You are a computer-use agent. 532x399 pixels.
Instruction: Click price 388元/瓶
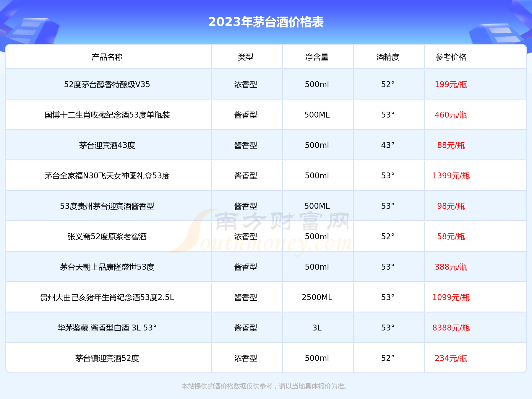tap(451, 267)
